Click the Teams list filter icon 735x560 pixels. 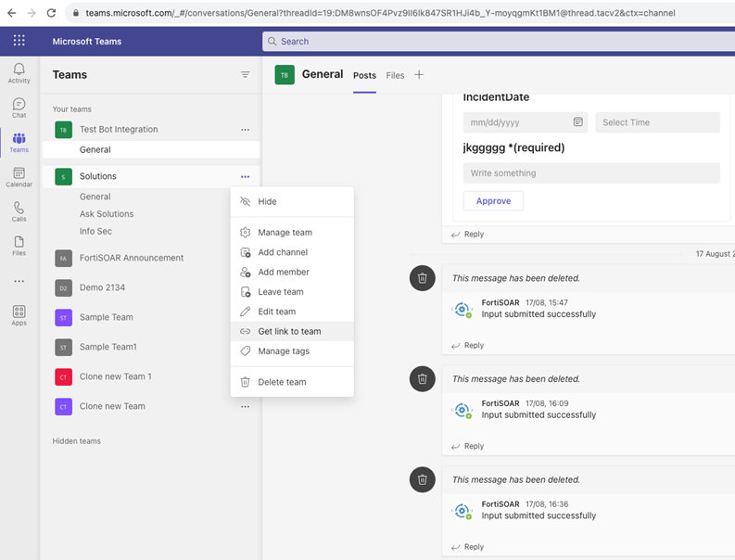click(x=245, y=75)
